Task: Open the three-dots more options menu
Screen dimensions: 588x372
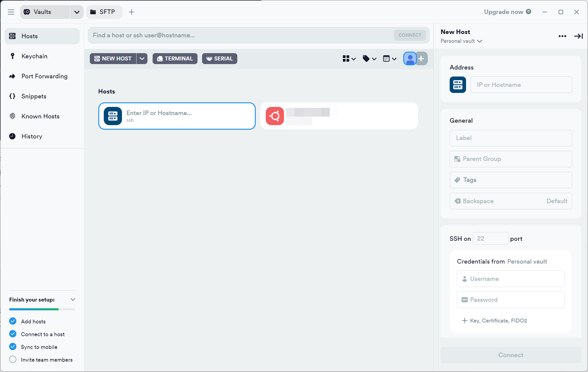Action: 562,36
